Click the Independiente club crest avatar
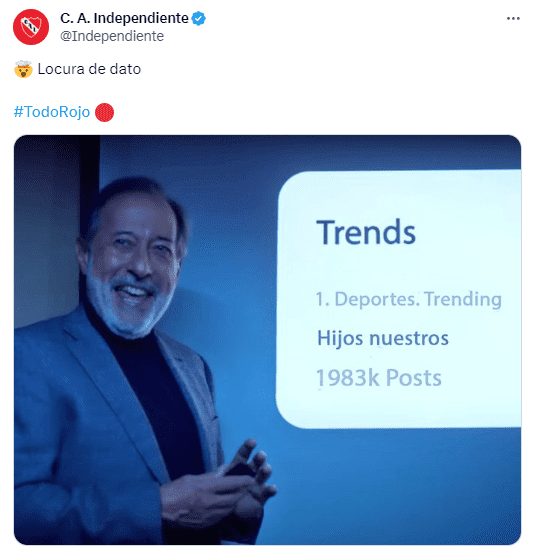The image size is (535, 560). pyautogui.click(x=31, y=27)
